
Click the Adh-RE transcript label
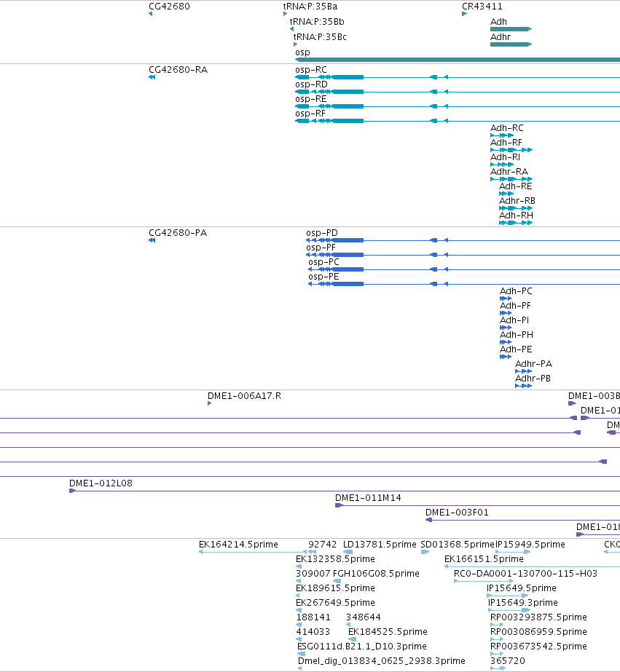click(x=516, y=186)
